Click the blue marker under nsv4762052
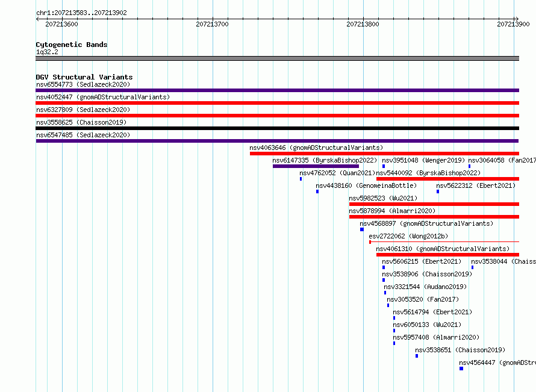Image resolution: width=536 pixels, height=392 pixels. 301,179
